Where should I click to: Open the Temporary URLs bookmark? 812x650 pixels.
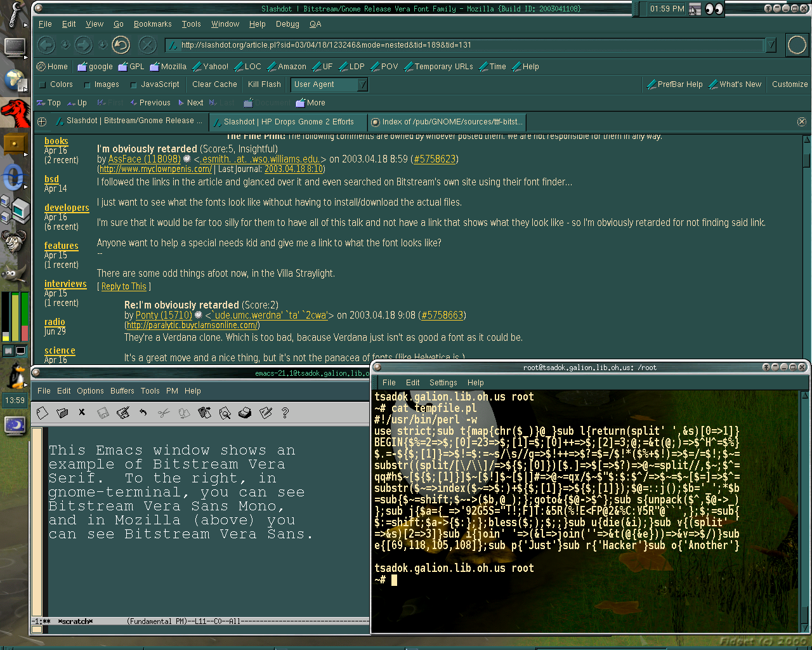(x=439, y=67)
